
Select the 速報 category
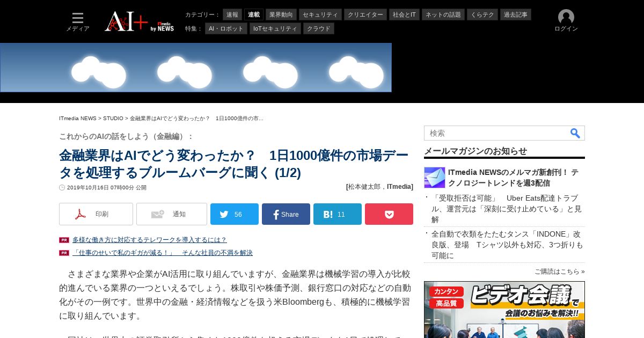coord(232,14)
